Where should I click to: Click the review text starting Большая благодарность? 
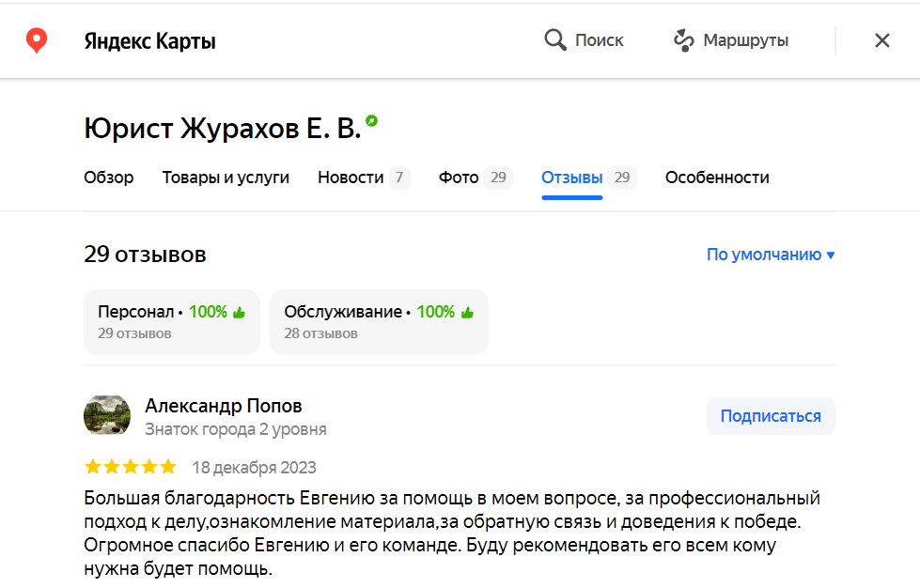tap(452, 533)
